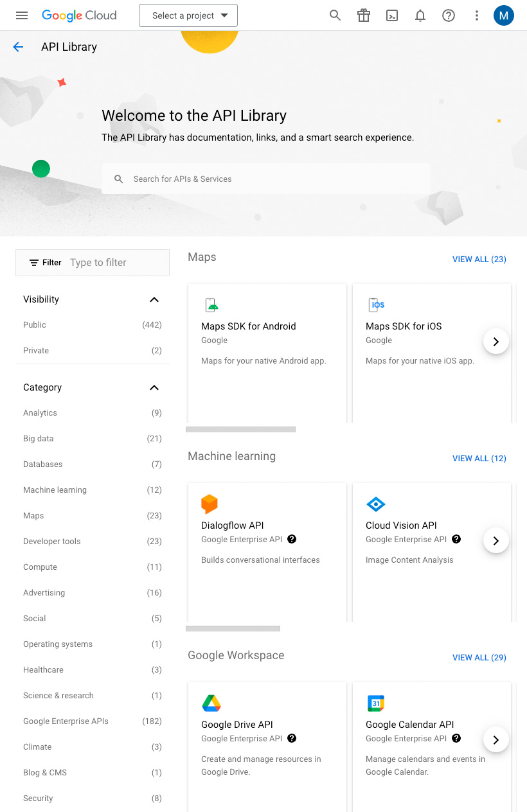Image resolution: width=527 pixels, height=812 pixels.
Task: Select the Science & research category
Action: pos(93,696)
